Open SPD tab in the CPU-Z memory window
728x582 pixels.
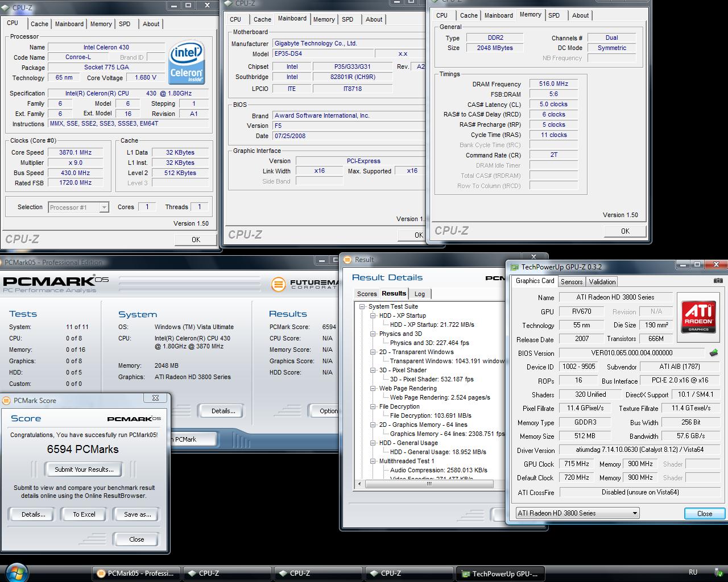[554, 15]
